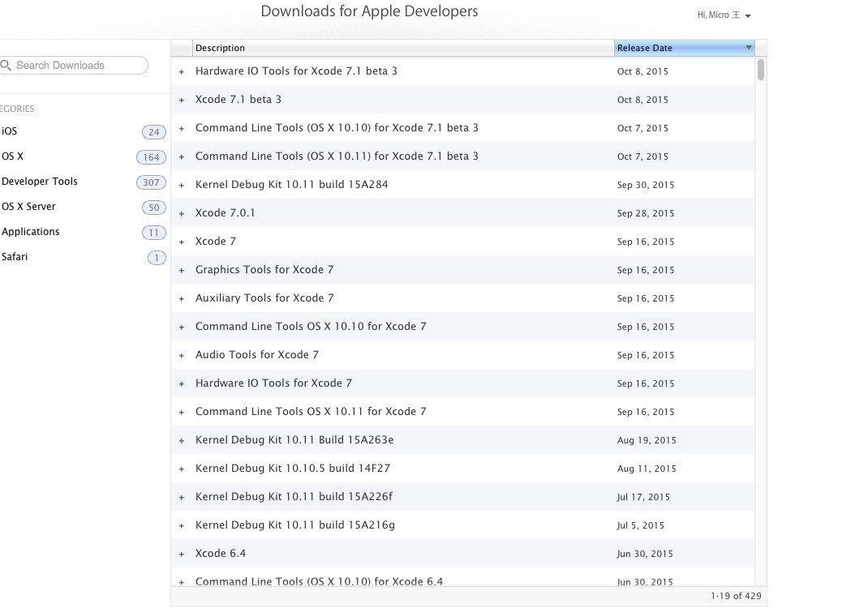Click the Description column header
Screen dimensions: 868x608
(403, 48)
